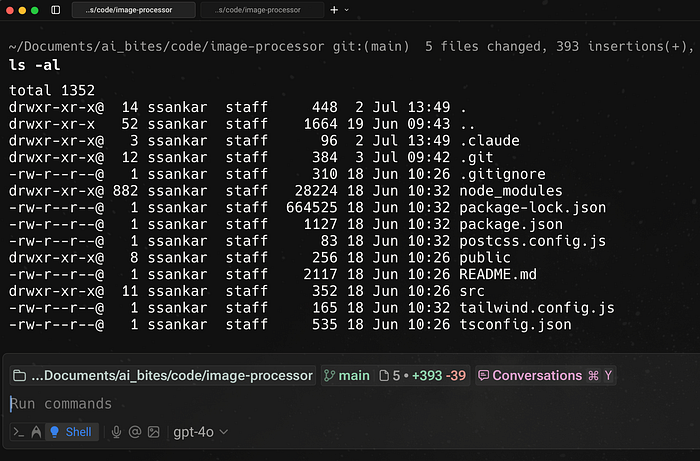The height and width of the screenshot is (461, 700).
Task: Open a new tab with plus icon
Action: [x=334, y=10]
